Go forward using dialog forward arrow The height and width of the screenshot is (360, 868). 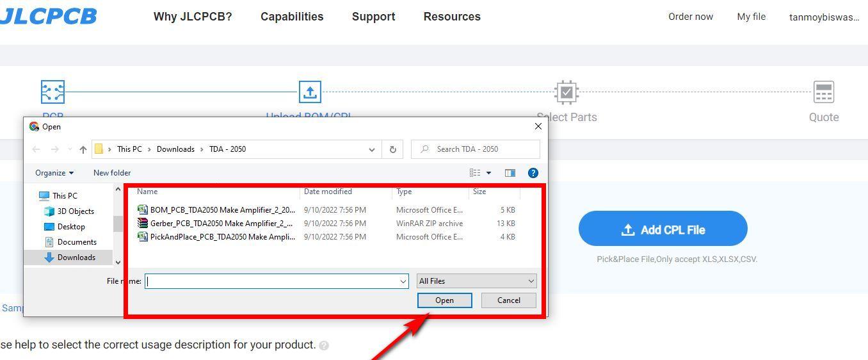click(55, 149)
